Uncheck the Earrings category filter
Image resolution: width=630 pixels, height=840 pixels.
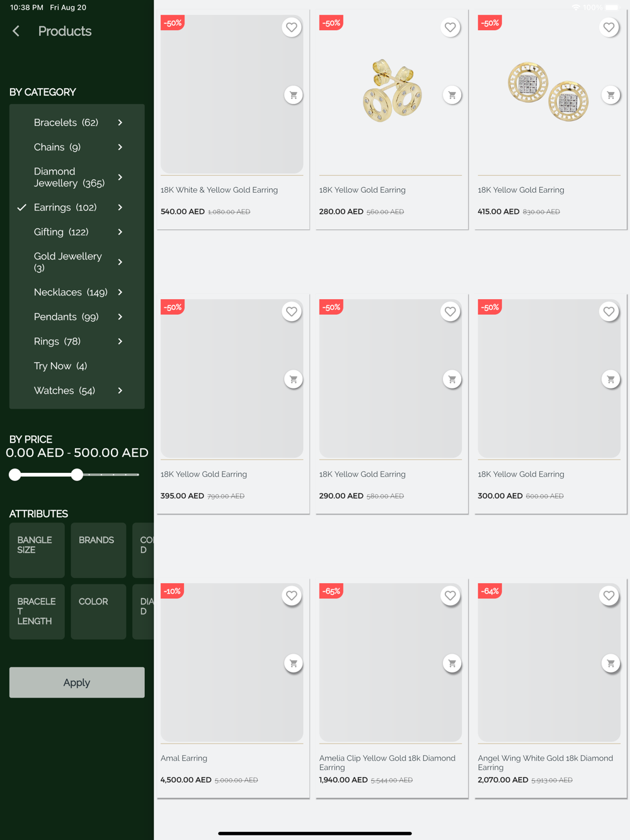[x=66, y=207]
